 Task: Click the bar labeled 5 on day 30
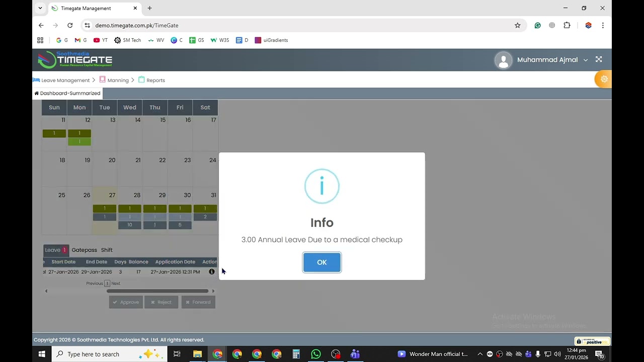click(180, 225)
